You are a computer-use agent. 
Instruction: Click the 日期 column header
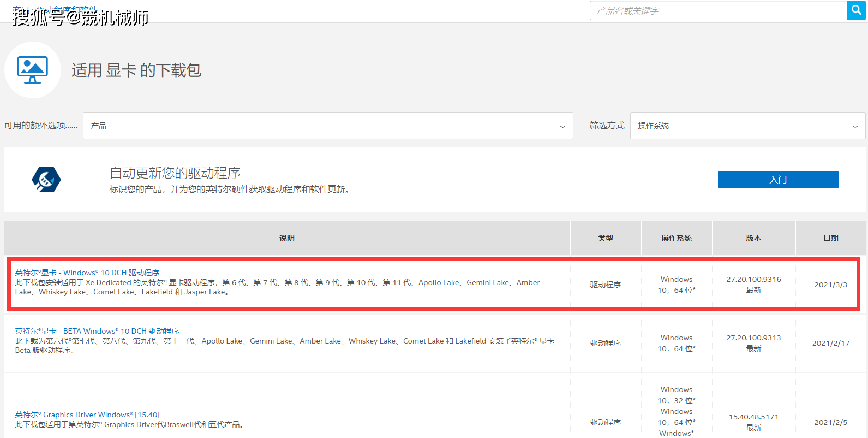[x=831, y=238]
